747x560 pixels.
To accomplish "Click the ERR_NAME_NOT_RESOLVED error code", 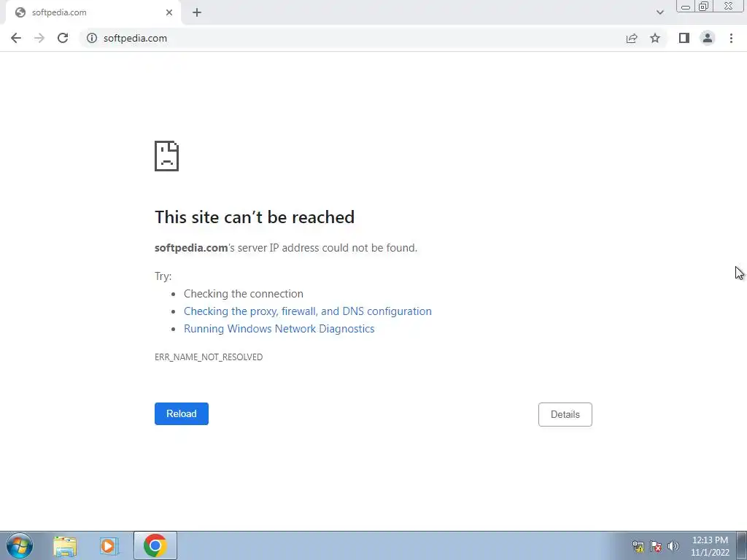I will click(209, 357).
